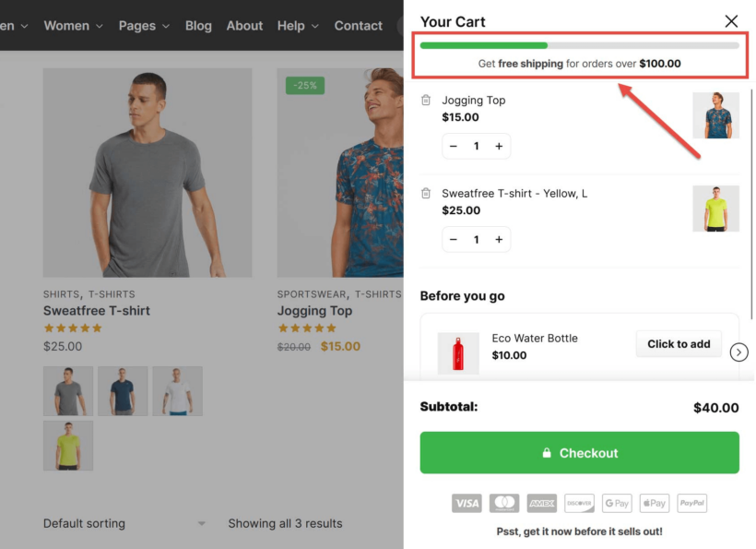Select the Mastercard payment icon
This screenshot has width=756, height=549.
click(504, 503)
